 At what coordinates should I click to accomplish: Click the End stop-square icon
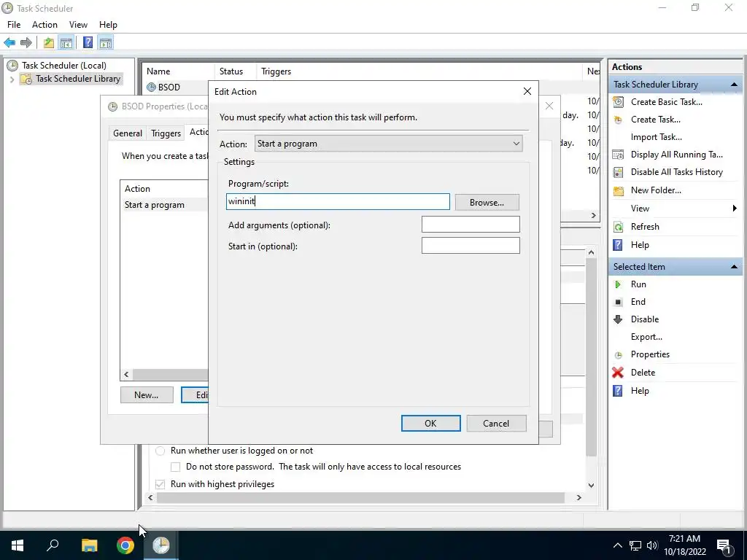click(618, 302)
